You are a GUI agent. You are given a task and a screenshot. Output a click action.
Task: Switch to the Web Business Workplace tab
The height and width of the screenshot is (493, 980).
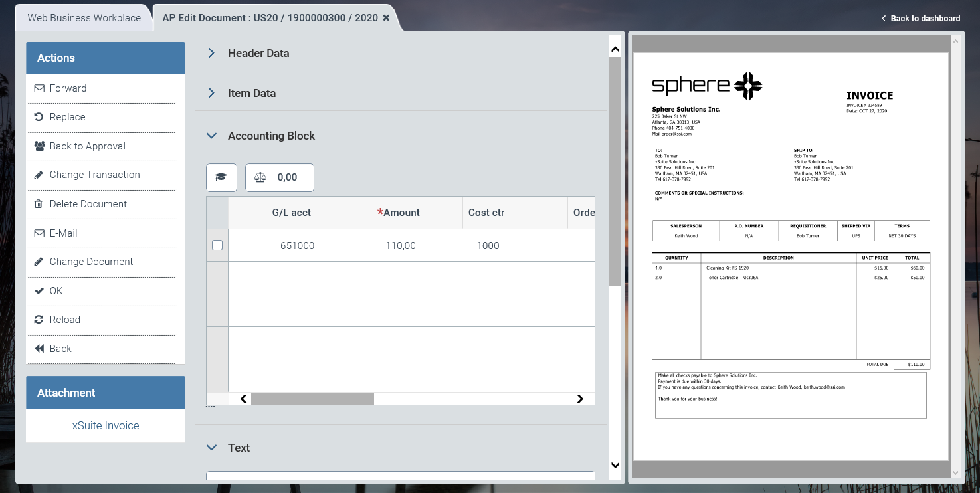[x=84, y=18]
